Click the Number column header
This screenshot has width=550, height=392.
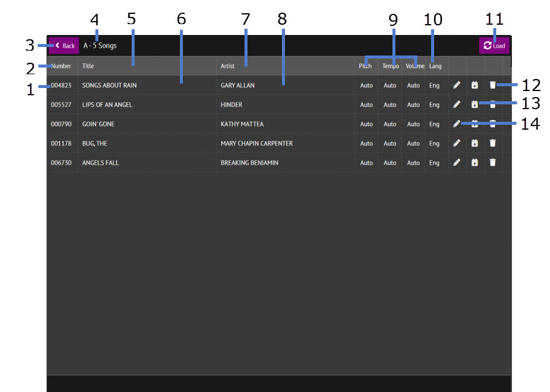[61, 66]
